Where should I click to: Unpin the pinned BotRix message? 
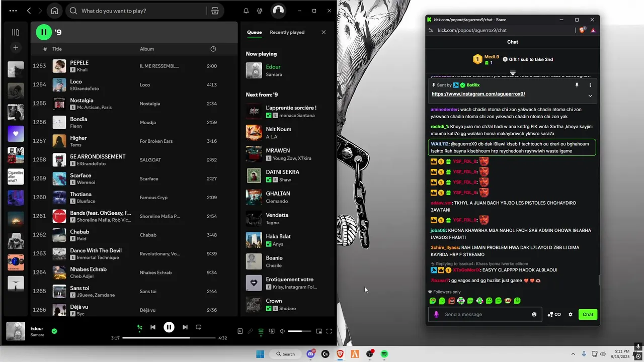(577, 85)
